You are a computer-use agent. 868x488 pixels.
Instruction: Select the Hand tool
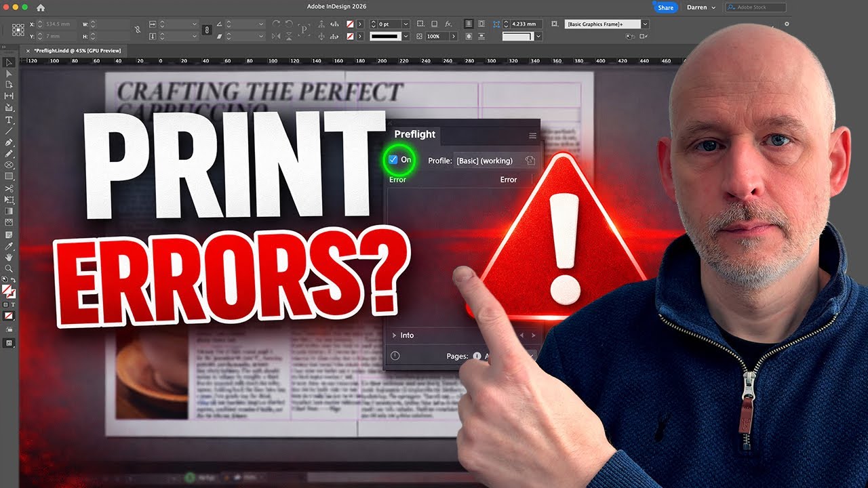pyautogui.click(x=9, y=257)
